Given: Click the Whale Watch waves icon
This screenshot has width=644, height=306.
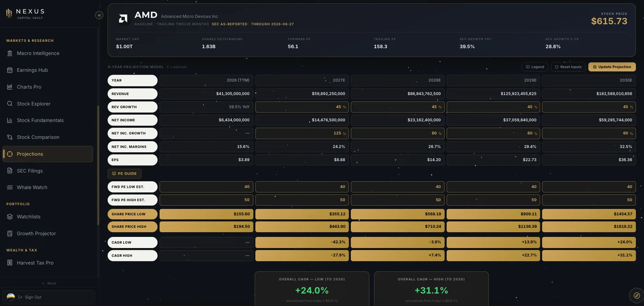Looking at the screenshot, I should (10, 187).
